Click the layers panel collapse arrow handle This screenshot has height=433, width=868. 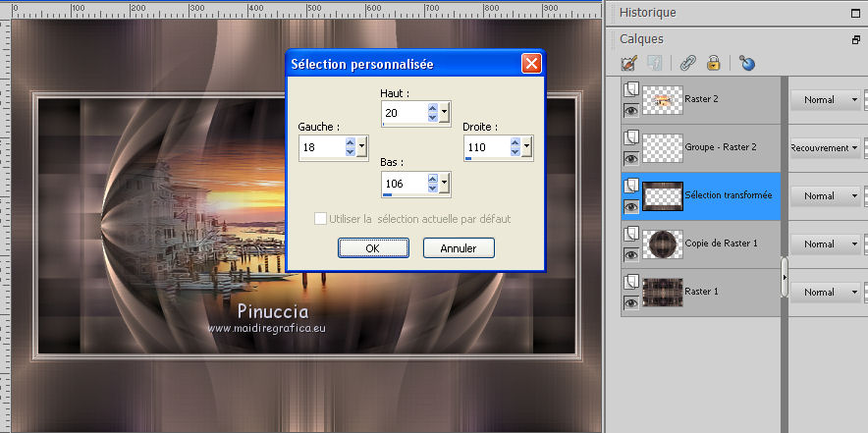click(x=785, y=277)
